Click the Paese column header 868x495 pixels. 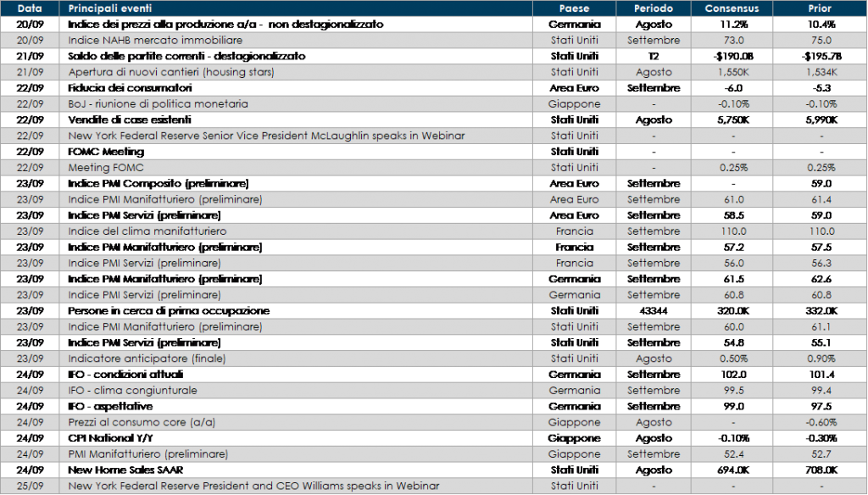[x=574, y=8]
